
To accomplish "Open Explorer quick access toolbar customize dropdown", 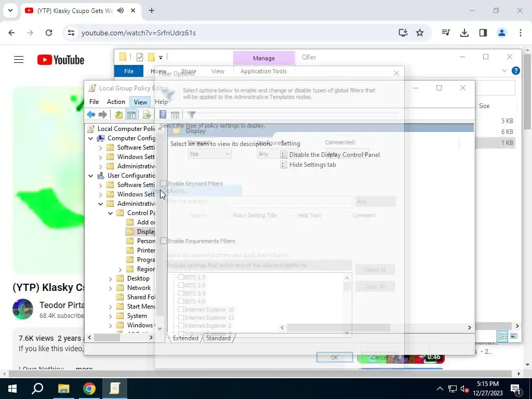I will tap(161, 57).
